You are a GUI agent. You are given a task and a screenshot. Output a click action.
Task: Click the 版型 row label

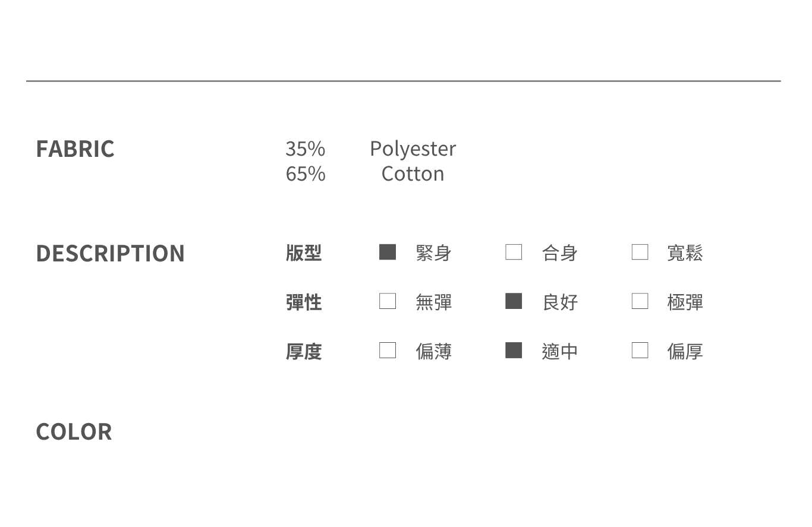click(x=304, y=253)
